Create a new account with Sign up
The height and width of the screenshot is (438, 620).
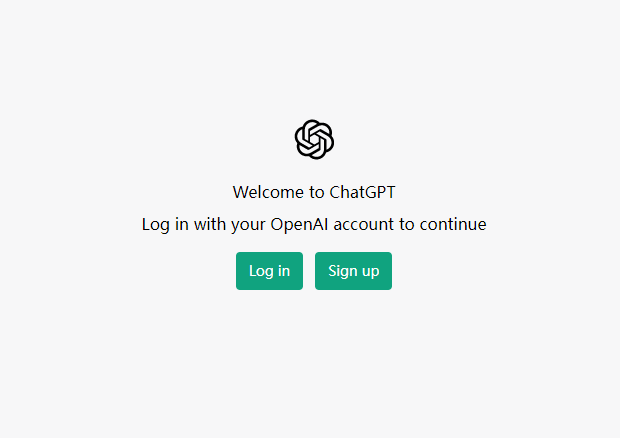tap(353, 271)
